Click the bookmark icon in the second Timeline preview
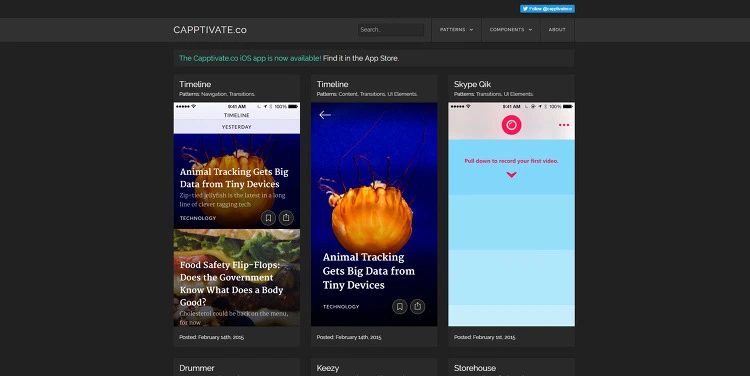 [400, 306]
